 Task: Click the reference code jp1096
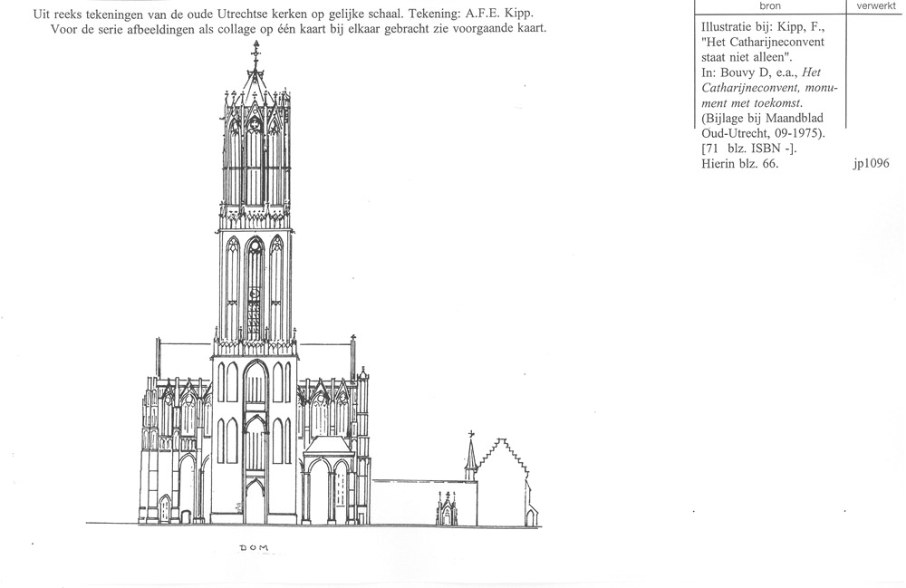click(x=871, y=164)
